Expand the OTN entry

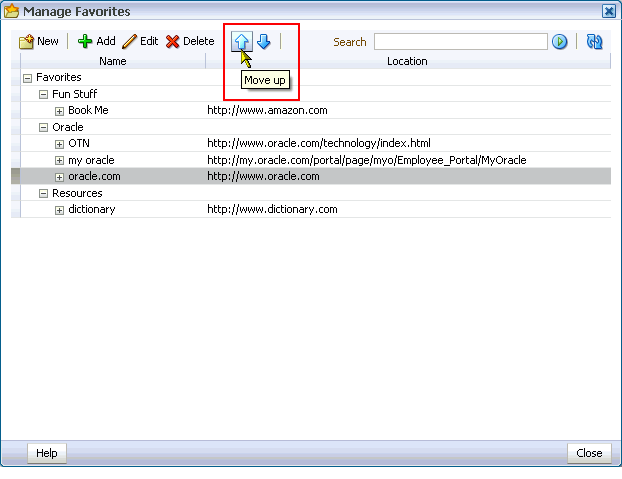[x=59, y=144]
